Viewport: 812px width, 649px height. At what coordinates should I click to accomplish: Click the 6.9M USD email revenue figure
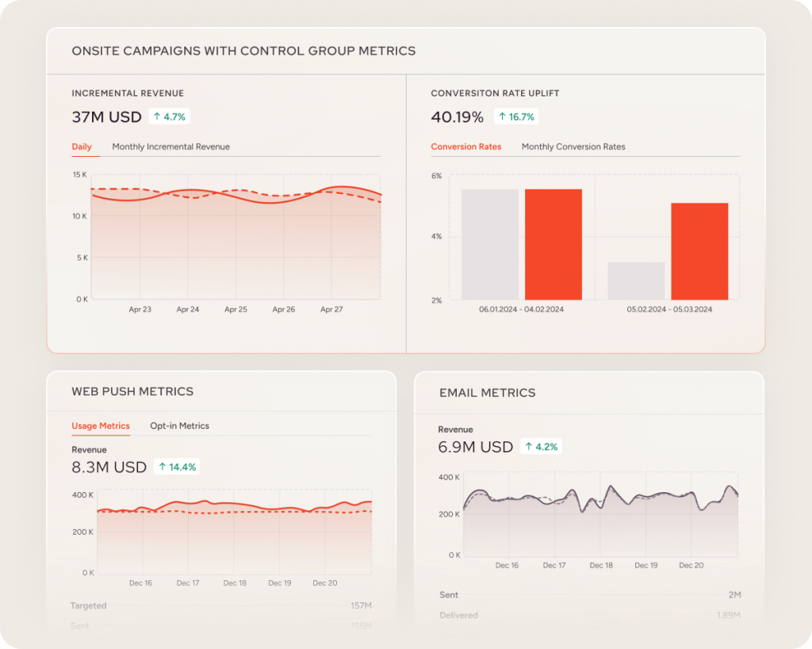[474, 446]
